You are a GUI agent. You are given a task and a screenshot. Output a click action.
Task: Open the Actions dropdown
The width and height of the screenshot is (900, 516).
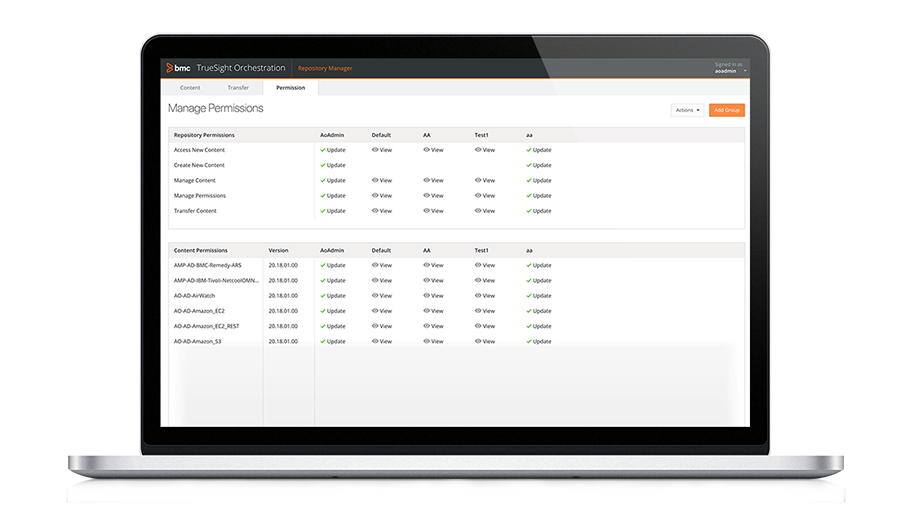point(687,110)
